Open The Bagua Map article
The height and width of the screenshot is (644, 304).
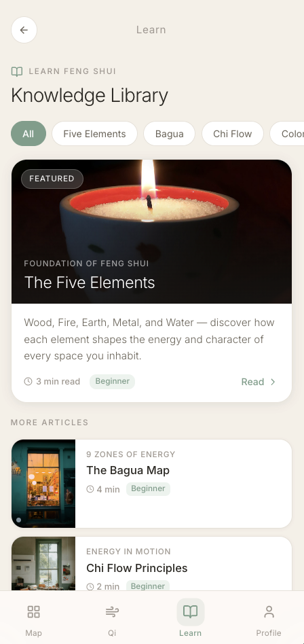click(x=151, y=484)
